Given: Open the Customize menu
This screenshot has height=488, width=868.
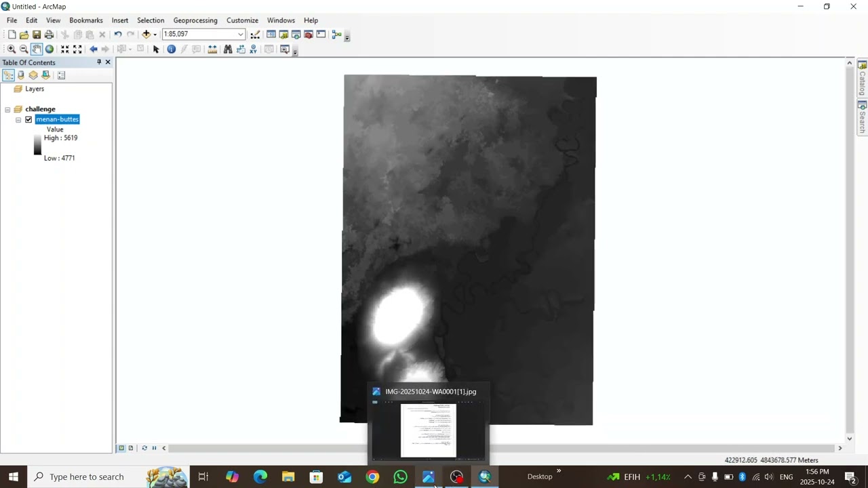Looking at the screenshot, I should pos(242,20).
